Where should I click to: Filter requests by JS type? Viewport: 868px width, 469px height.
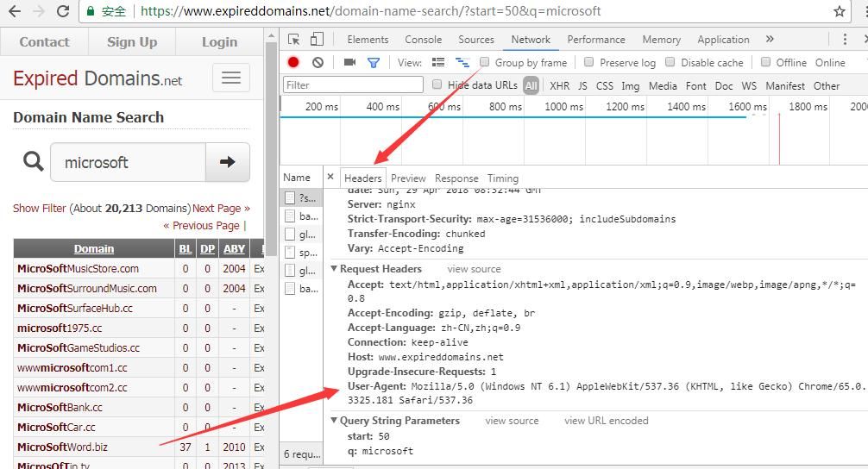point(582,85)
